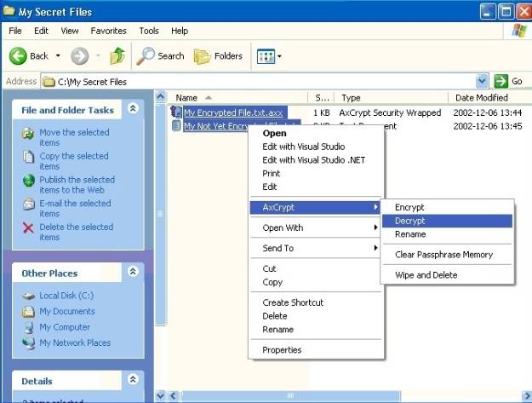
Task: Sort by the Name column header
Action: tap(238, 98)
